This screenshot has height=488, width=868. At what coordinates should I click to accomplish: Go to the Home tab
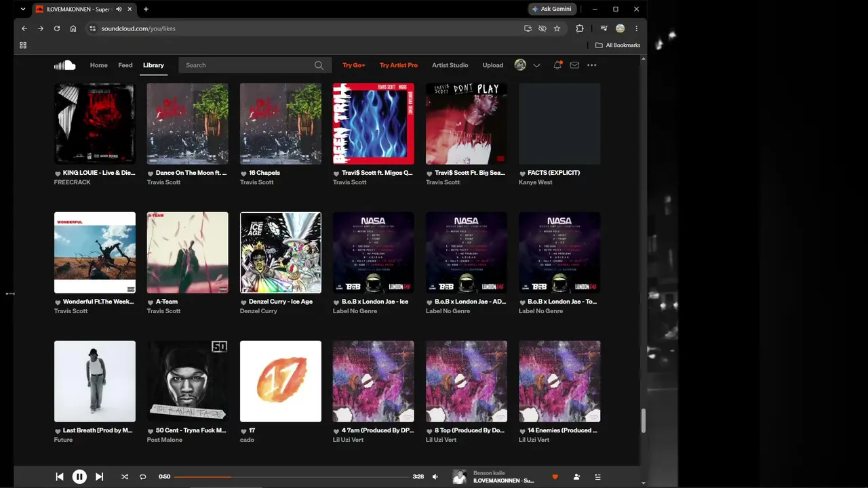(99, 65)
